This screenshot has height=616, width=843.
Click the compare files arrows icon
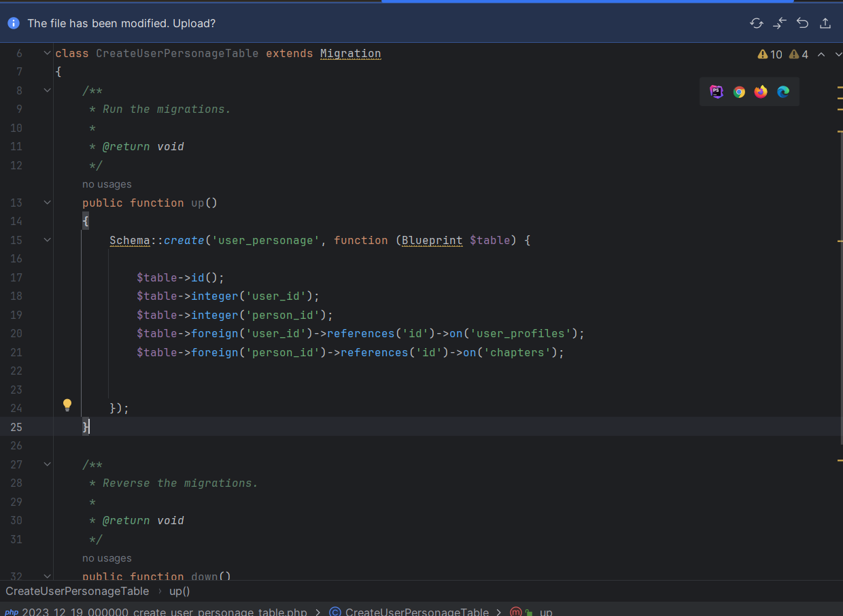pos(779,23)
